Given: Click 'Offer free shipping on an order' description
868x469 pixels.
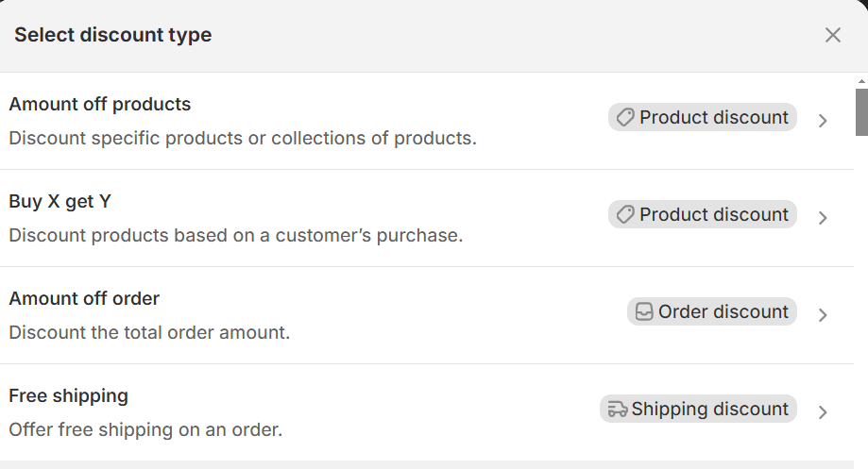Looking at the screenshot, I should tap(145, 429).
